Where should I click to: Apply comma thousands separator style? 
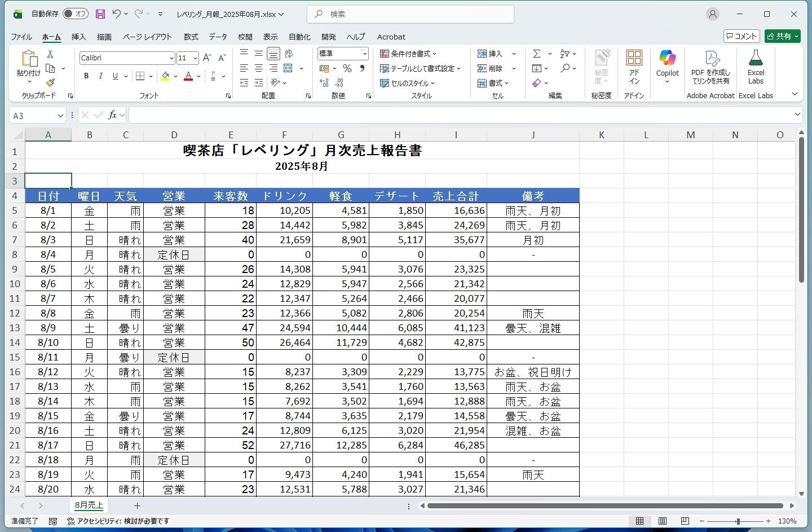[x=361, y=68]
